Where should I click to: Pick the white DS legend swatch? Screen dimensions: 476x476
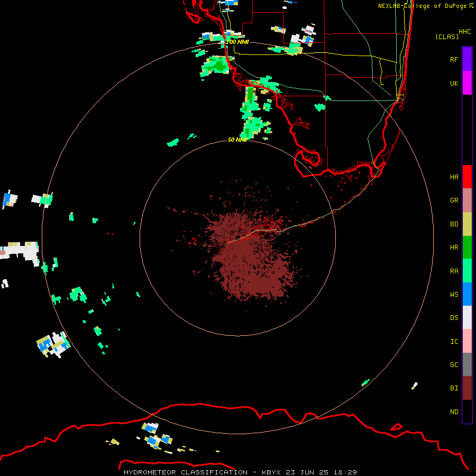point(467,317)
